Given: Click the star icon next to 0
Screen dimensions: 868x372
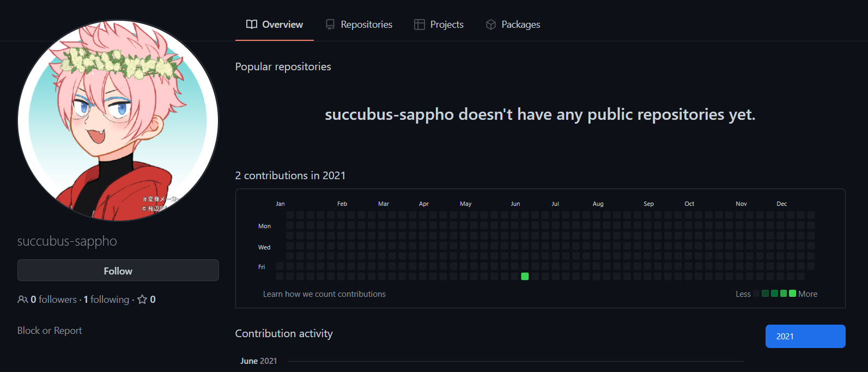Looking at the screenshot, I should tap(142, 300).
